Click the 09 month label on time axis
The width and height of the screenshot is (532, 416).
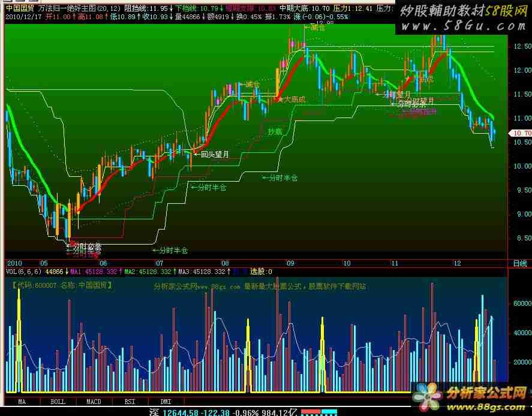290,263
